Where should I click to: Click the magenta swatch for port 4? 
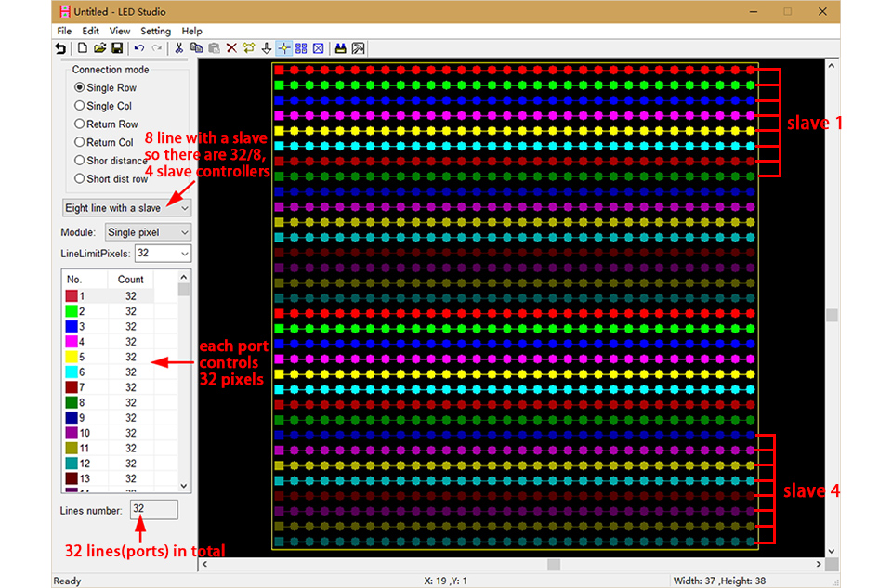click(x=72, y=342)
